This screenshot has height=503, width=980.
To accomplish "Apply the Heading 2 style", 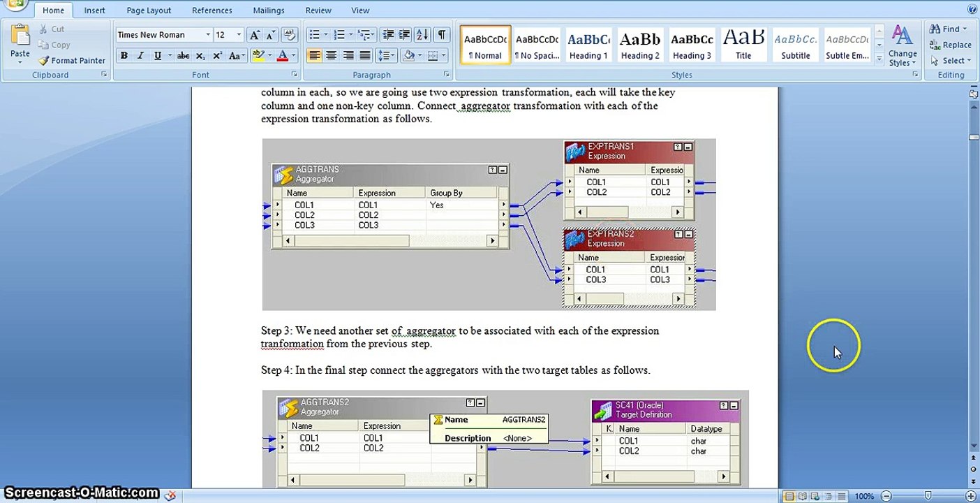I will 640,45.
